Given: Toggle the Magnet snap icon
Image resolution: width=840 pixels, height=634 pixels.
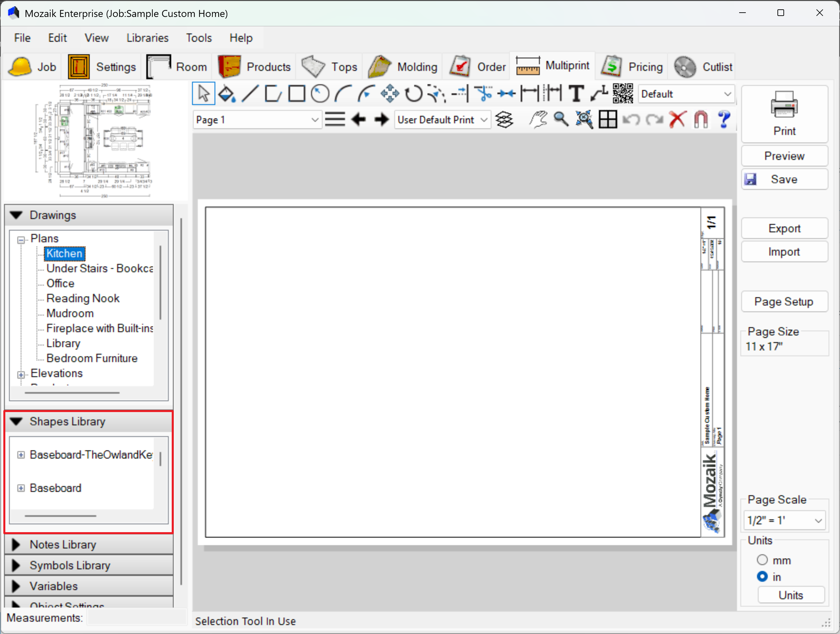Looking at the screenshot, I should pos(701,119).
